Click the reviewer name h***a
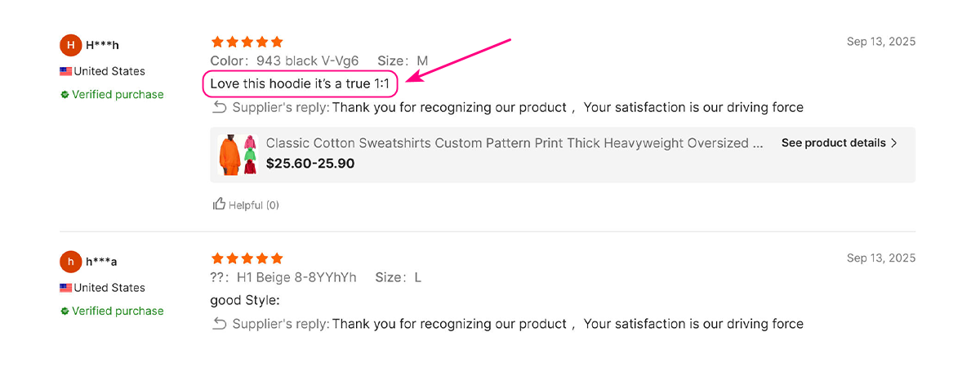The width and height of the screenshot is (980, 368). (x=102, y=262)
